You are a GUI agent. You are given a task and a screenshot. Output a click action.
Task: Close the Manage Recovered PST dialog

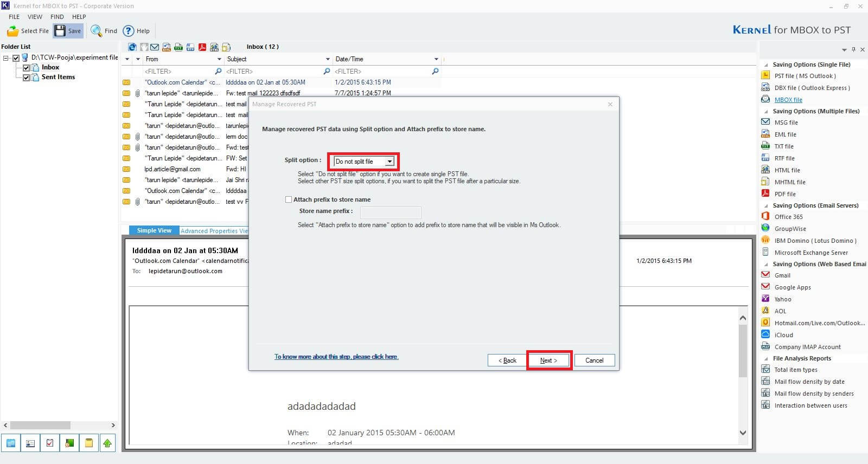pos(610,104)
